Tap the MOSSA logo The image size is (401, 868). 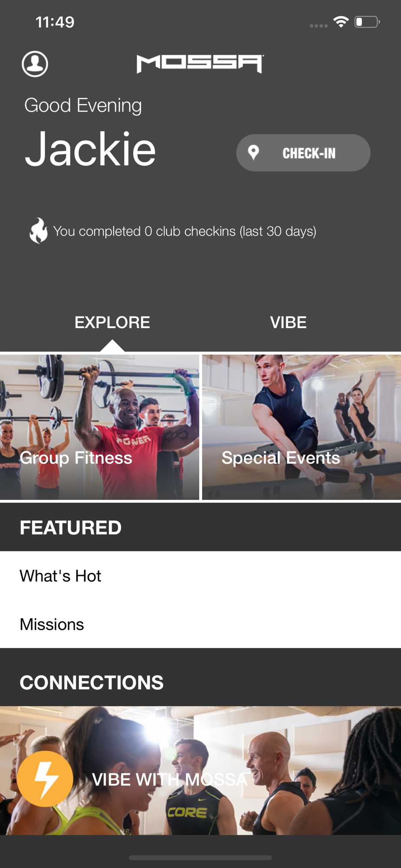[200, 64]
